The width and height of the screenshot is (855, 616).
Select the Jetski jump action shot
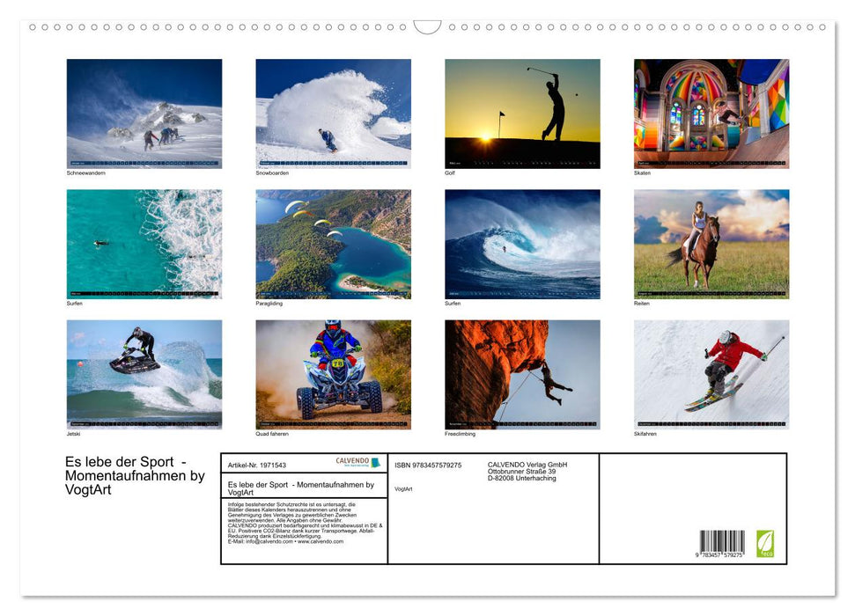tap(144, 372)
